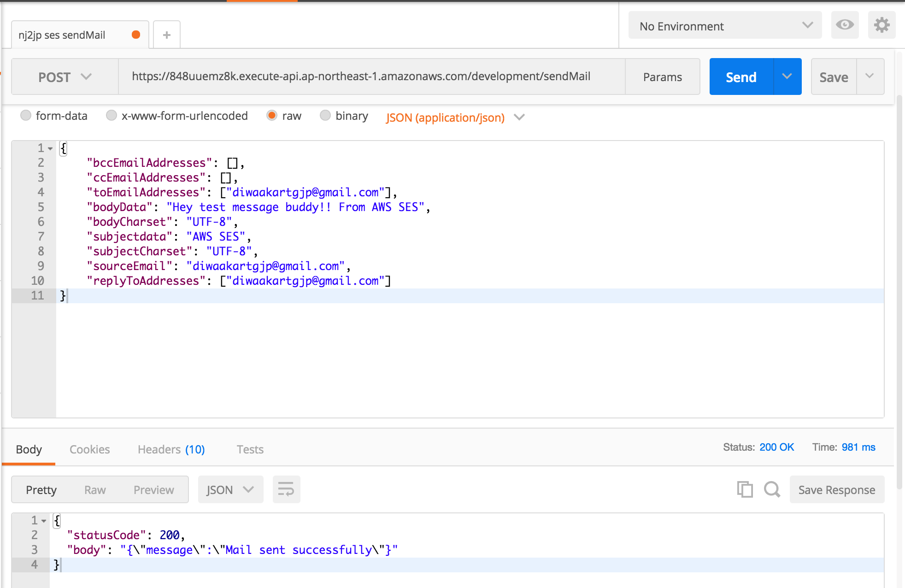This screenshot has height=588, width=905.
Task: Click the Save Response button
Action: pos(836,490)
